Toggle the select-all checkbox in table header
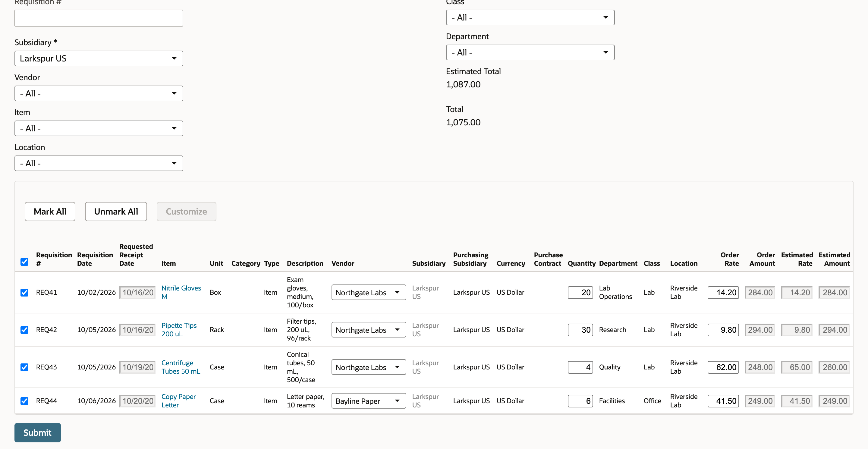Image resolution: width=868 pixels, height=449 pixels. pos(24,262)
